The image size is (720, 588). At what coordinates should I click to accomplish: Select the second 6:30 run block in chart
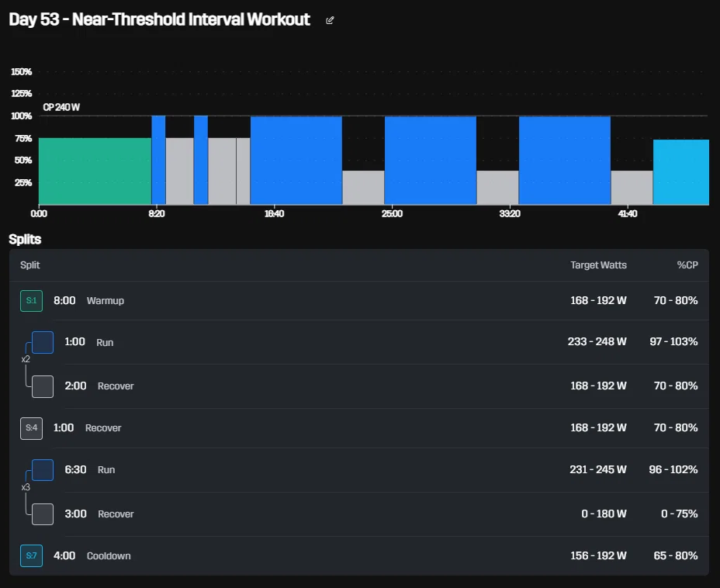pos(431,161)
